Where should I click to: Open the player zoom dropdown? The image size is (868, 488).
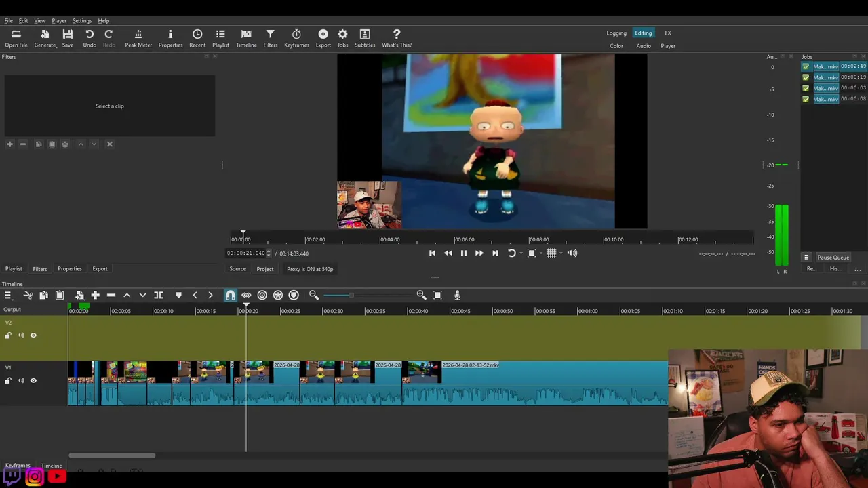pyautogui.click(x=540, y=253)
